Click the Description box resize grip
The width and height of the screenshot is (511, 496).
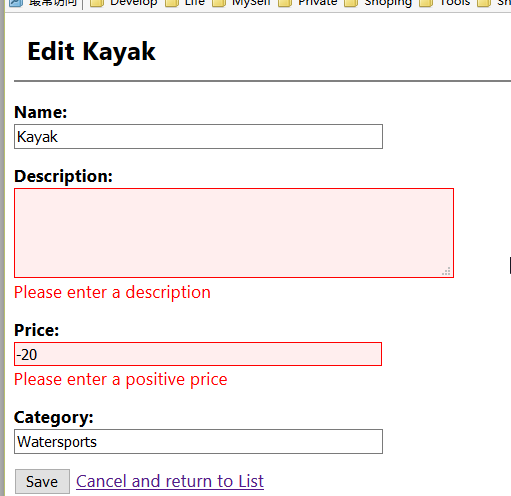click(447, 271)
